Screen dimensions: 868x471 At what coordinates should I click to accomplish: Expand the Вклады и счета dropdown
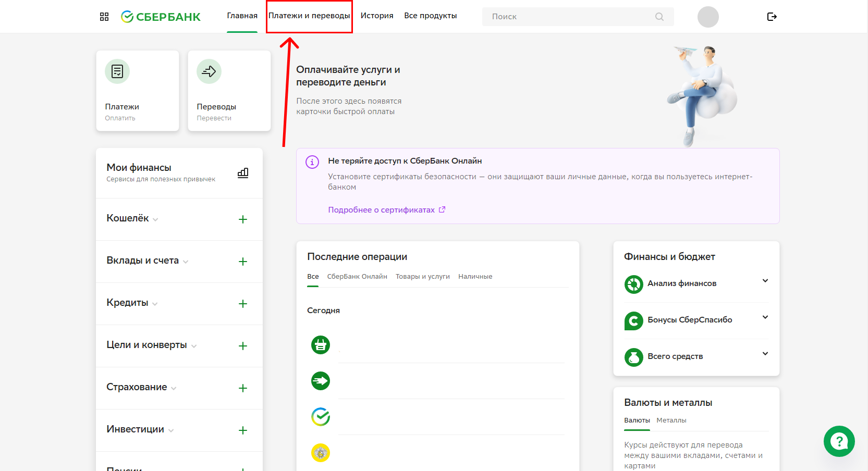148,261
